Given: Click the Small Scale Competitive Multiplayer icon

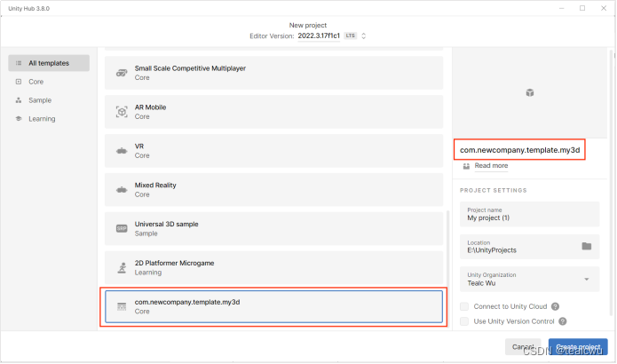Looking at the screenshot, I should click(122, 73).
